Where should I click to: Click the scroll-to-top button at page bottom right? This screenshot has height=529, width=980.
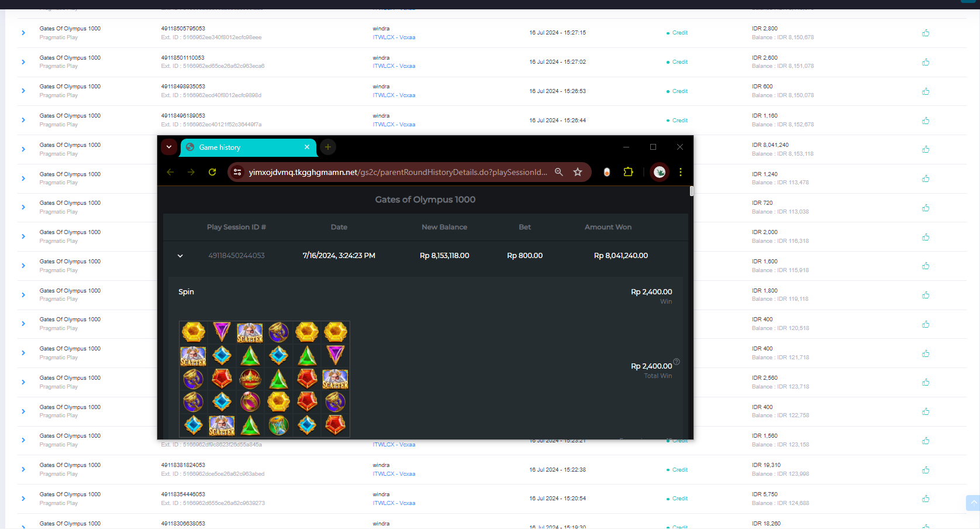pos(974,503)
